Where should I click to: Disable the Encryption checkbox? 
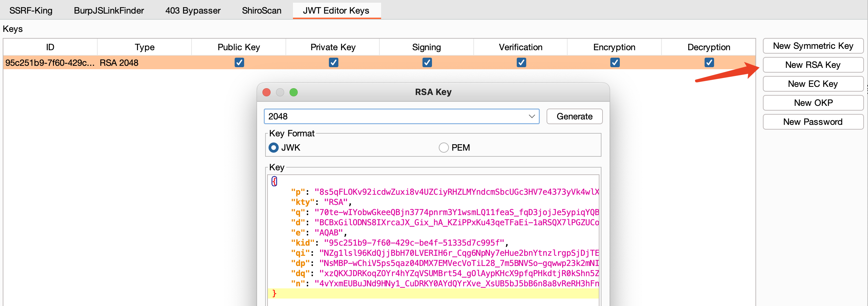point(615,62)
